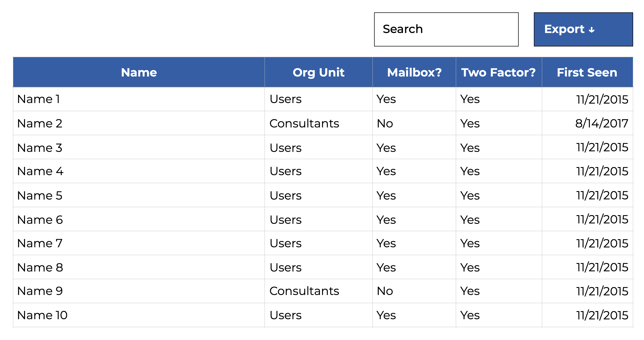Sort by the First Seen column header
Image resolution: width=644 pixels, height=340 pixels.
click(587, 73)
